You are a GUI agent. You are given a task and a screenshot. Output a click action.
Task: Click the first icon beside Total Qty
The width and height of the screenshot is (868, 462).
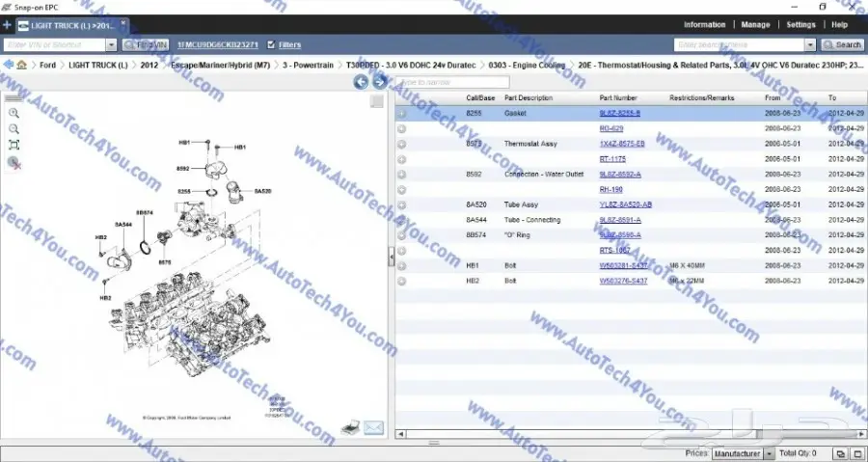[x=840, y=453]
